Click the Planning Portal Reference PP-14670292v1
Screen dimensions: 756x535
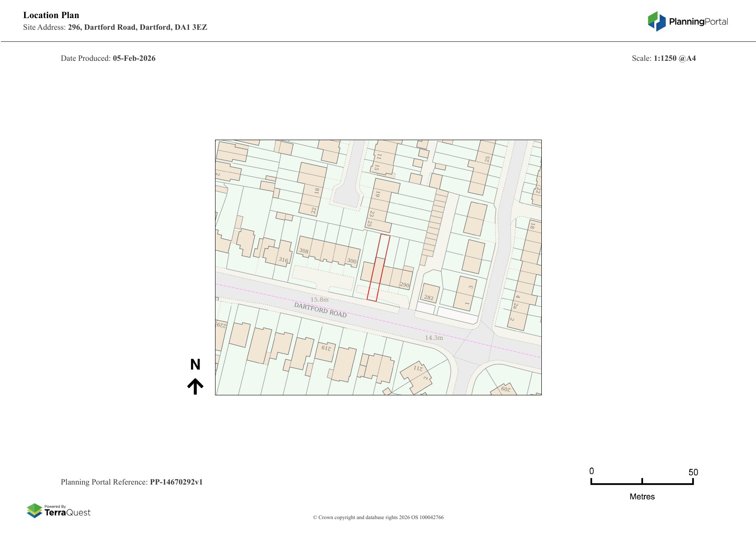[x=132, y=482]
